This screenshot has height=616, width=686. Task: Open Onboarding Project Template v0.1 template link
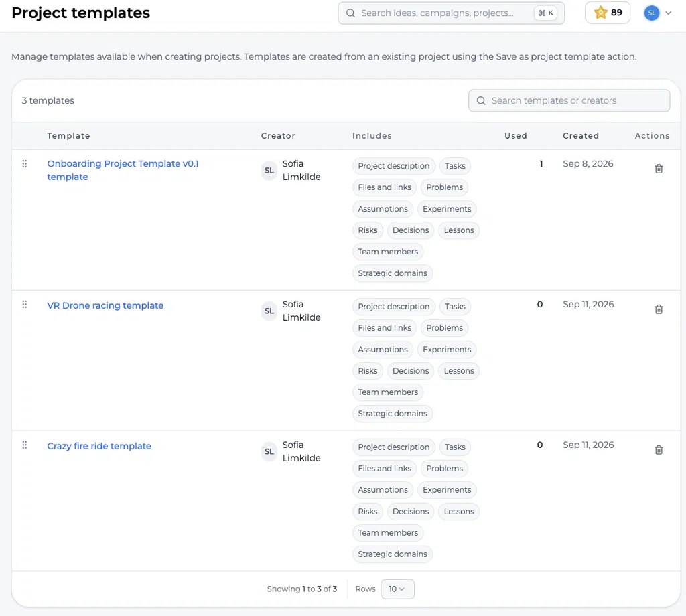123,170
